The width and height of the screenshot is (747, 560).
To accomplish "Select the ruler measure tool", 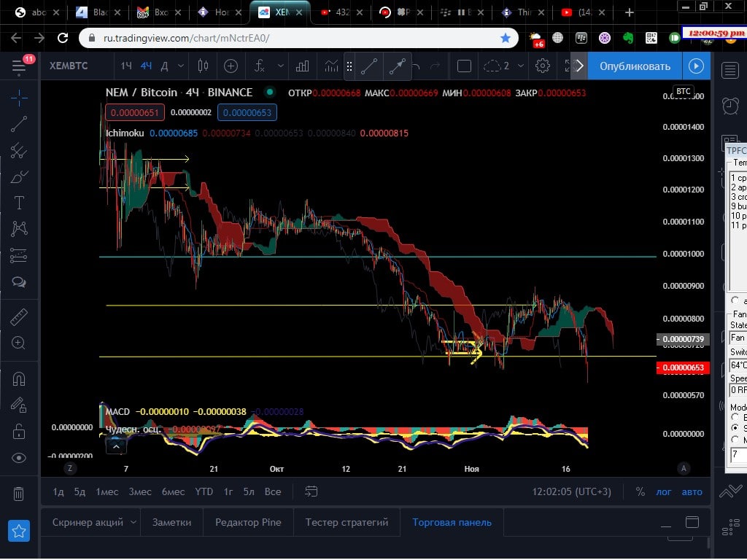I will (19, 317).
